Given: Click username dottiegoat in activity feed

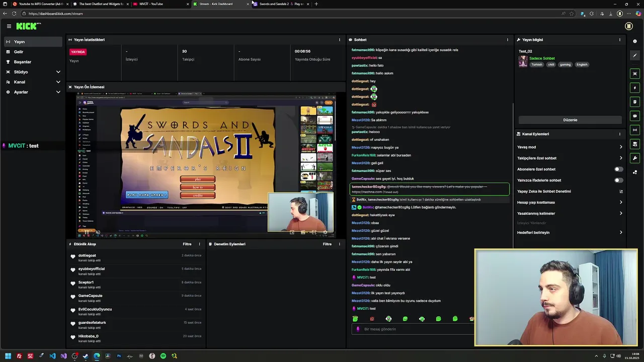Looking at the screenshot, I should 87,255.
